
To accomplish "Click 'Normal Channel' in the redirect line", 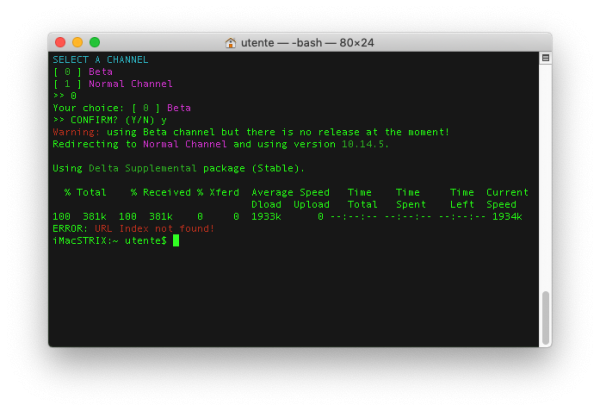I will point(185,144).
